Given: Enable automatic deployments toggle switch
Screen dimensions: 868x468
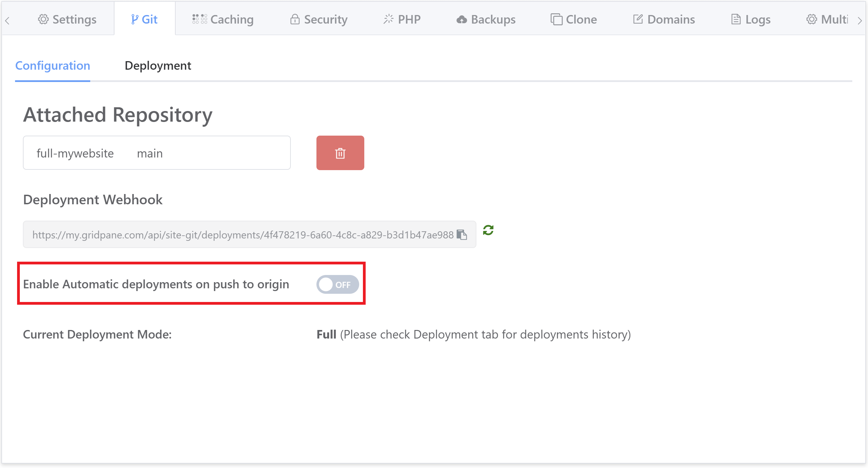Looking at the screenshot, I should click(337, 285).
